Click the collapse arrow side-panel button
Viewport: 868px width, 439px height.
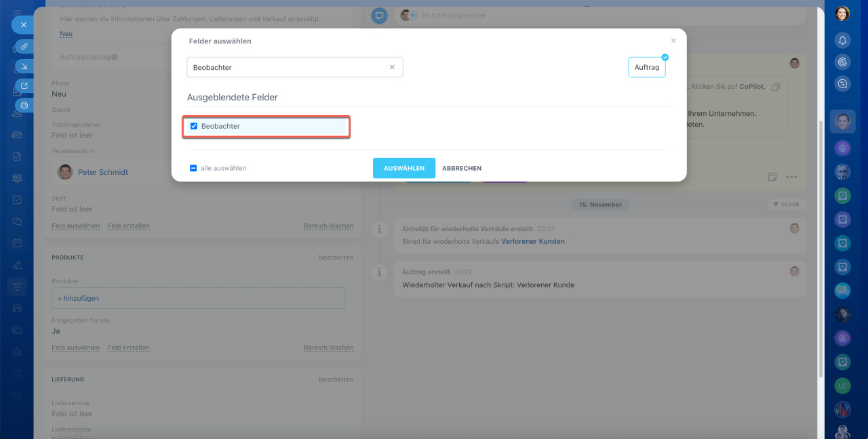[24, 66]
